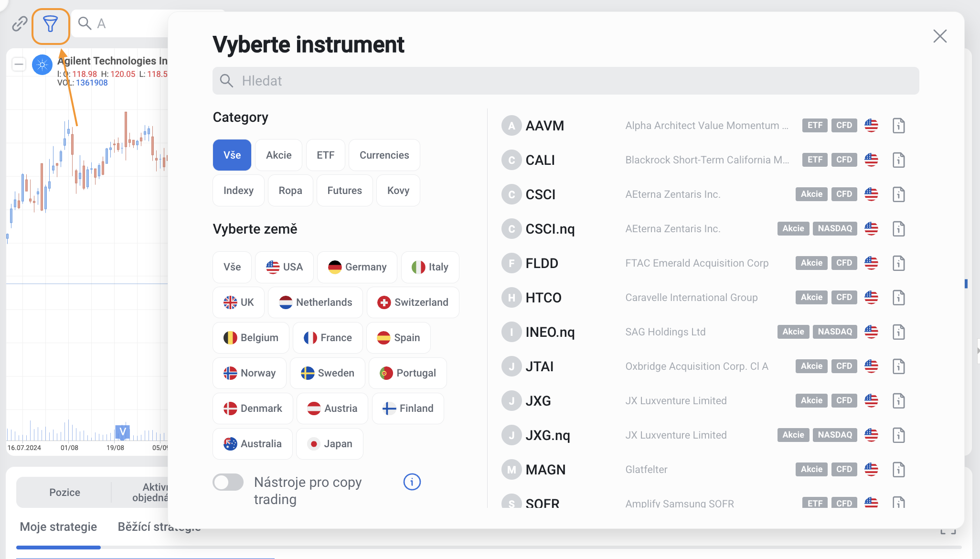Click the funnel filter icon
980x559 pixels.
(51, 24)
